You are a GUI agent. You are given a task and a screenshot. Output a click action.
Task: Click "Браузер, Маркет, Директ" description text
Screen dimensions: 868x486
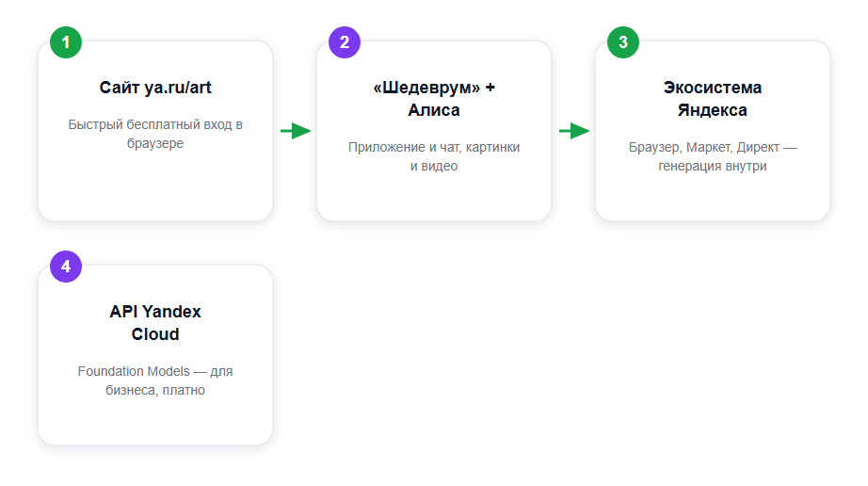(713, 156)
